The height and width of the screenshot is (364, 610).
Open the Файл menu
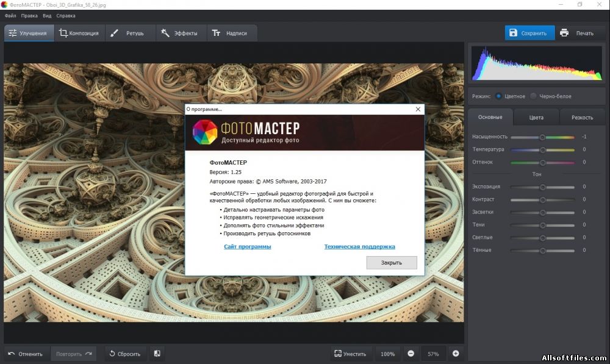(x=10, y=16)
